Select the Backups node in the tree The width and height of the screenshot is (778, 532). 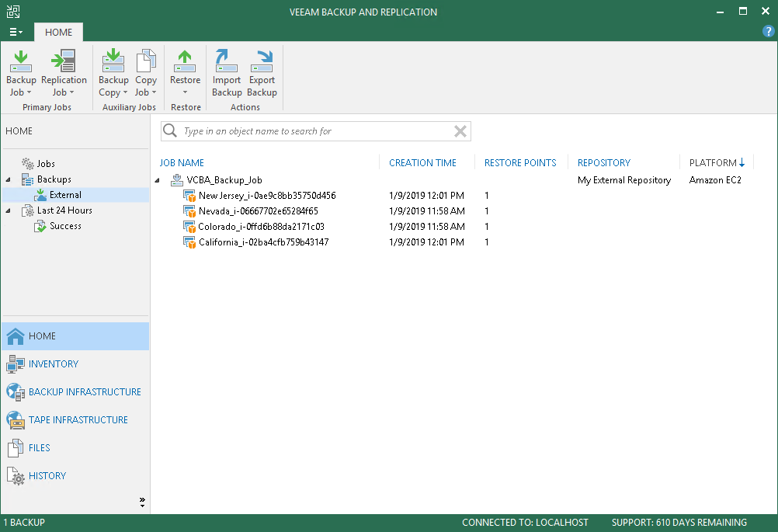point(54,179)
